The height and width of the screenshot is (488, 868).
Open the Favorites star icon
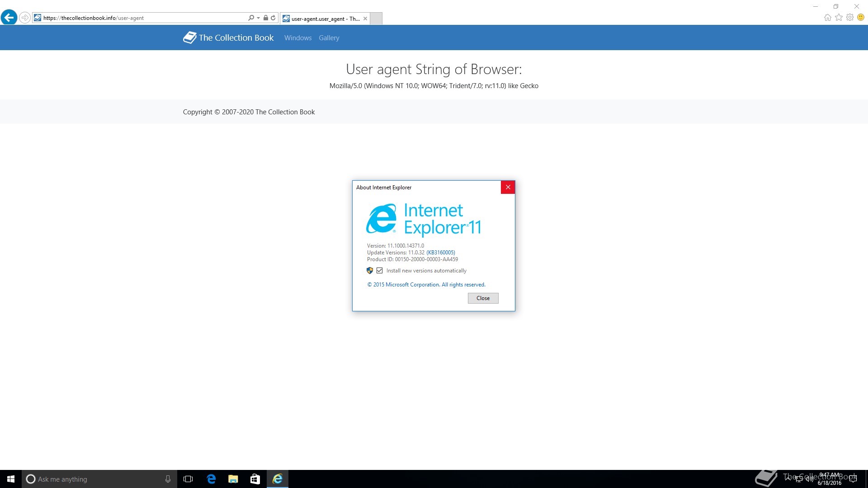[x=839, y=18]
